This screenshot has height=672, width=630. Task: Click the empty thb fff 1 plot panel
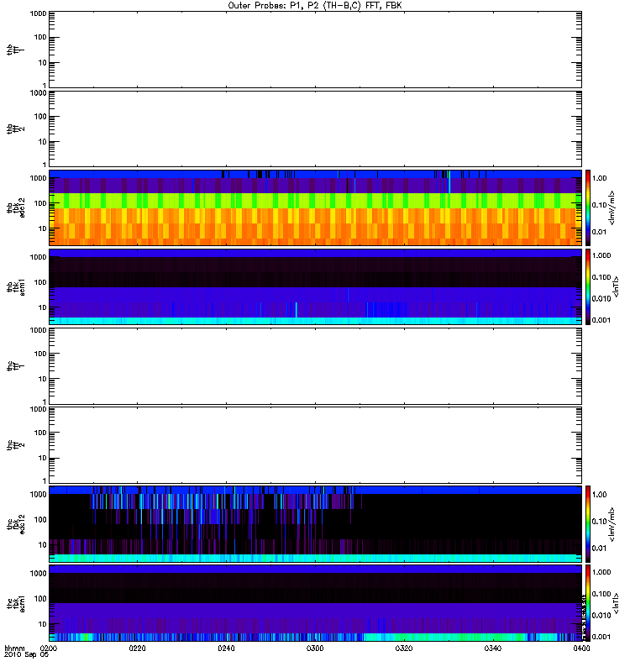315,50
